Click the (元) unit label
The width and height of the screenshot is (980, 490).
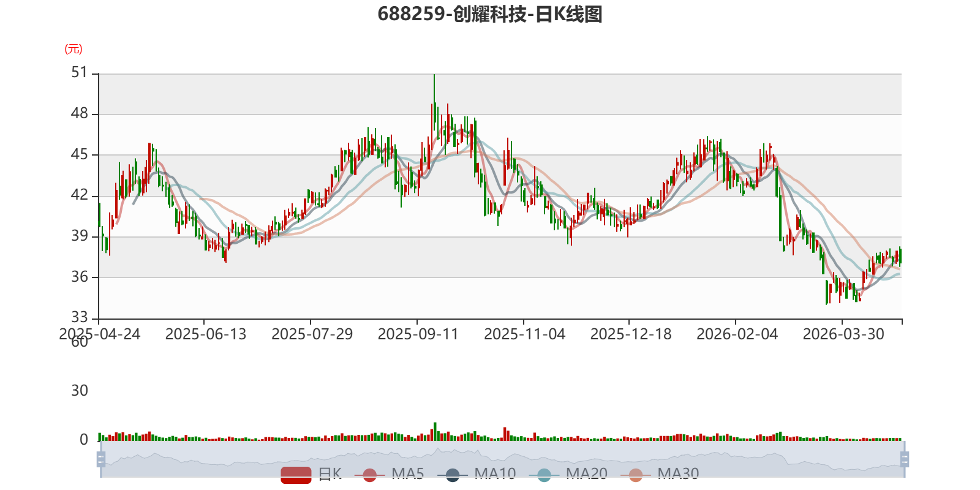click(x=73, y=49)
